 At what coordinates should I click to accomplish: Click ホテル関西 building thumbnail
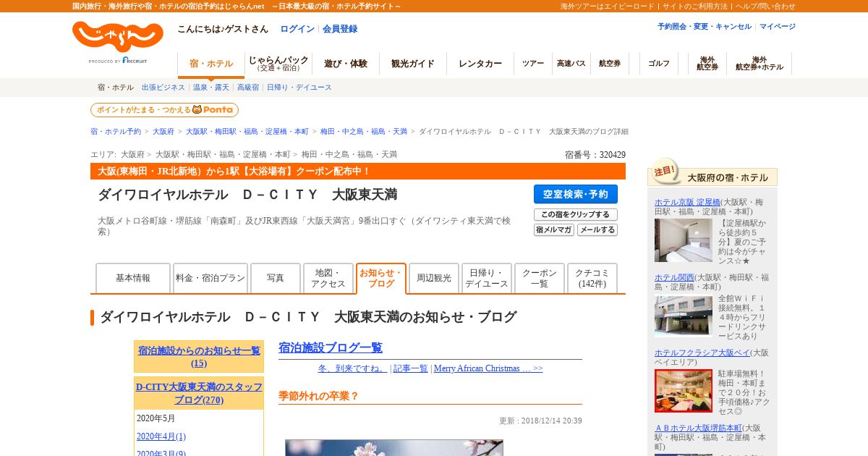pos(684,316)
